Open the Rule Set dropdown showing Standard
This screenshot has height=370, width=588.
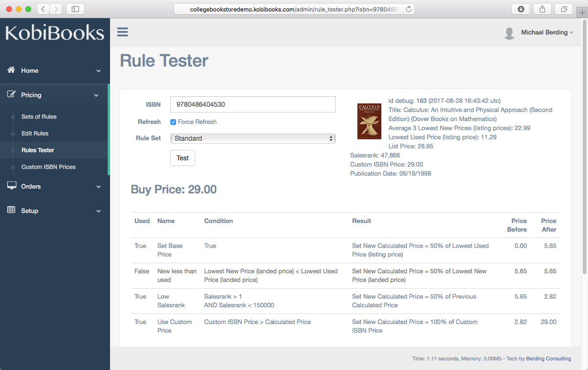(x=253, y=138)
